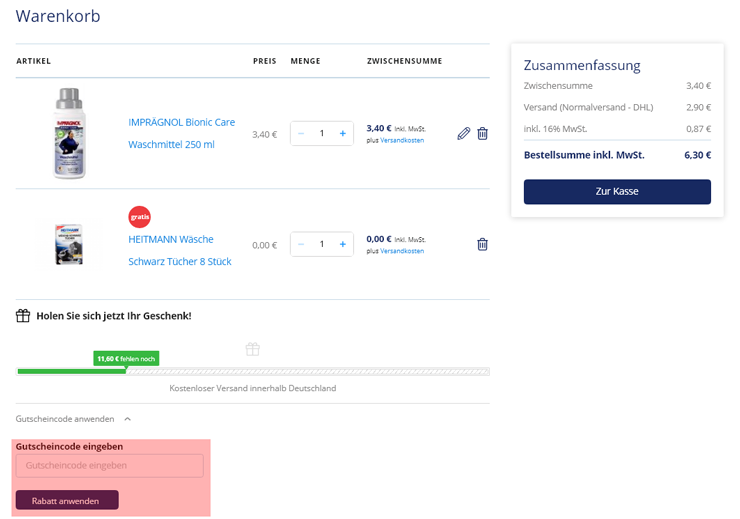Delete IMPRÄGNOL Bionic Care from cart

[x=482, y=134]
